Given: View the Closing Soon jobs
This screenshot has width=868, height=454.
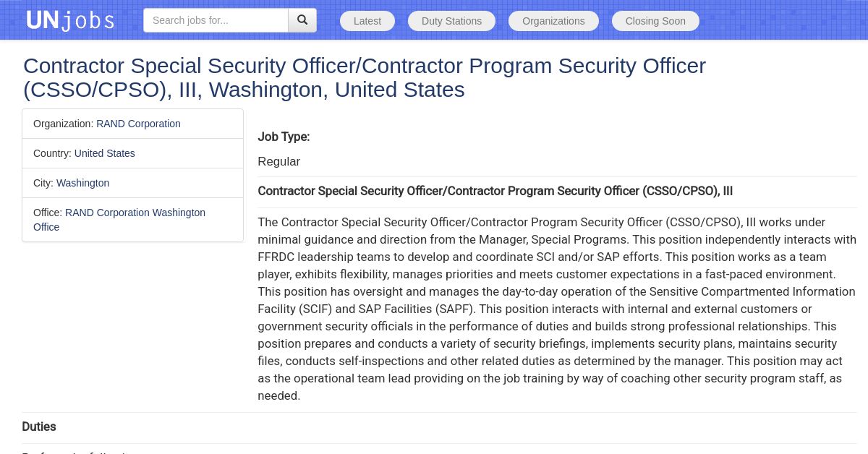Looking at the screenshot, I should click(x=655, y=21).
